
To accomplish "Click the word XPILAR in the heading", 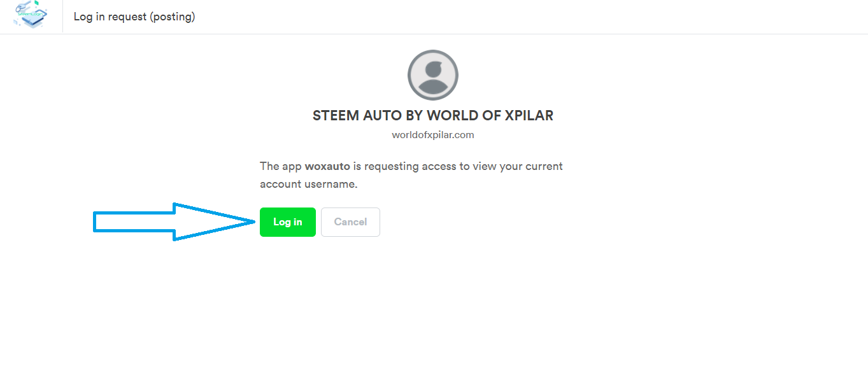I will pos(529,116).
